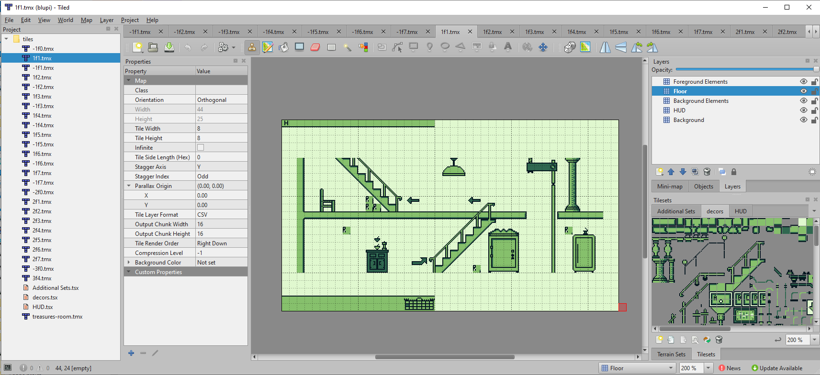Expand the Background Color property

pos(129,262)
